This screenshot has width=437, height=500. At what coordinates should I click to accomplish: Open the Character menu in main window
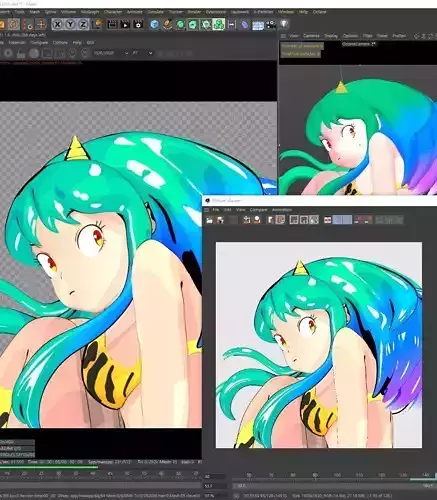113,12
